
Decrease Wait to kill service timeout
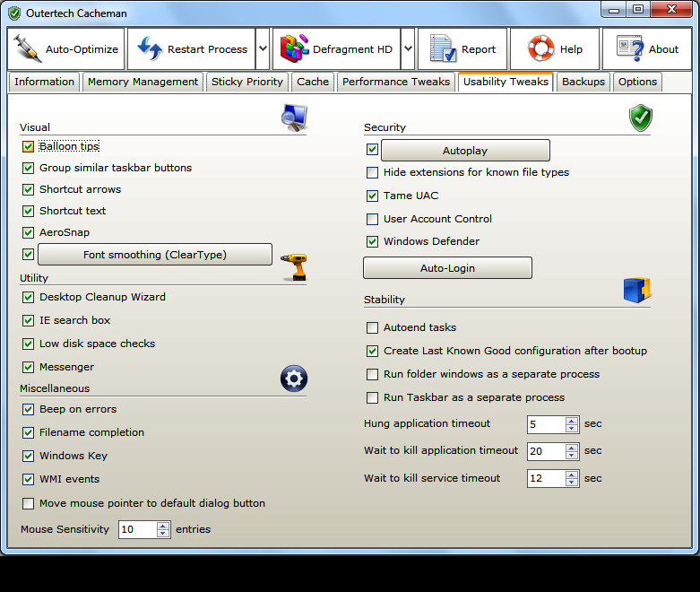572,482
